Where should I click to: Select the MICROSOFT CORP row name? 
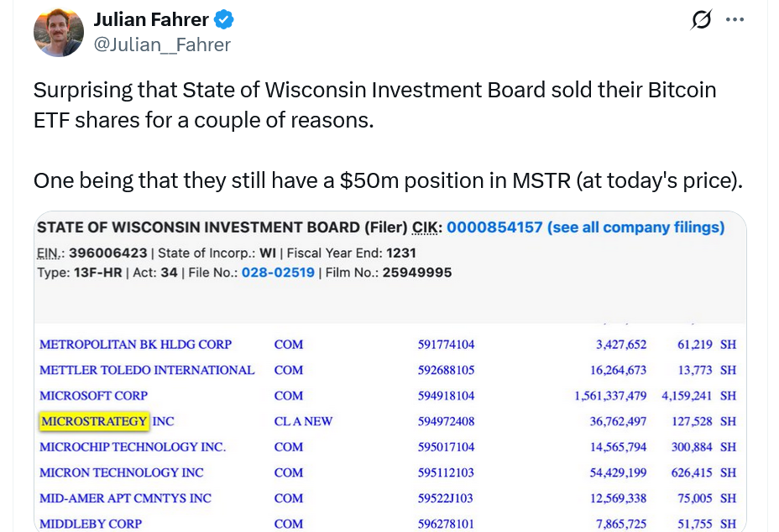point(93,395)
